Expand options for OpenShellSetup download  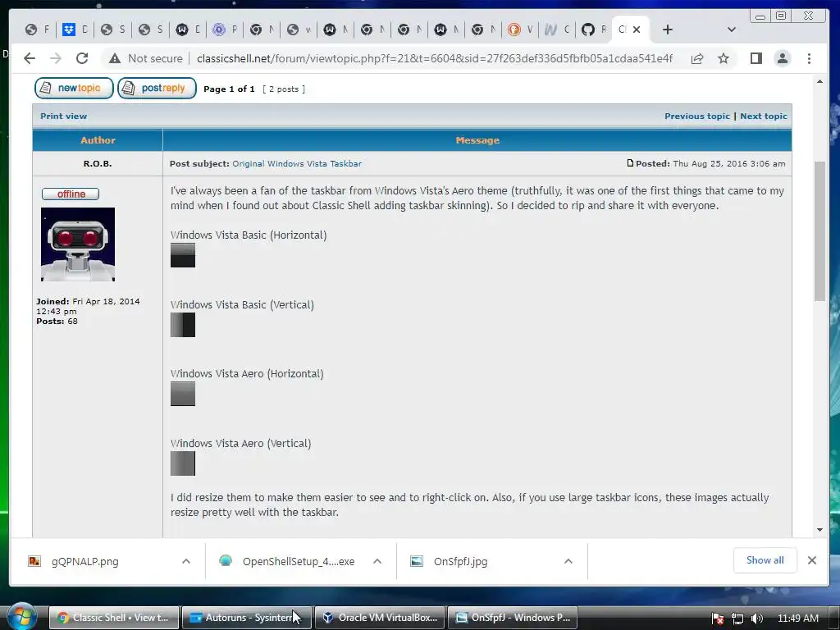[x=377, y=561]
